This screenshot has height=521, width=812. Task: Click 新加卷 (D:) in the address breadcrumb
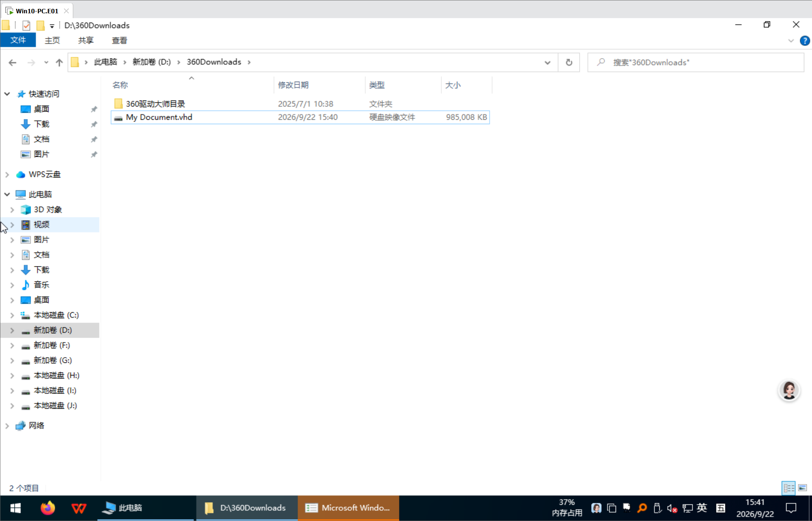152,62
